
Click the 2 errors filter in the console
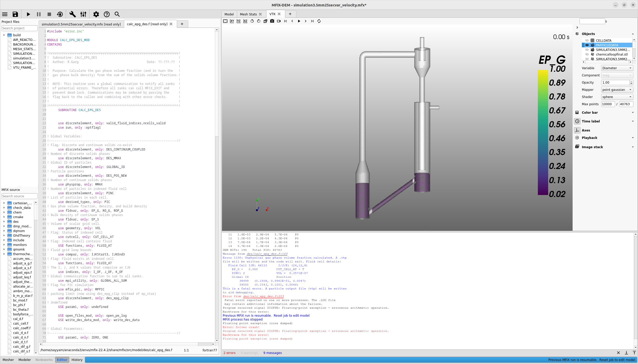coord(229,353)
